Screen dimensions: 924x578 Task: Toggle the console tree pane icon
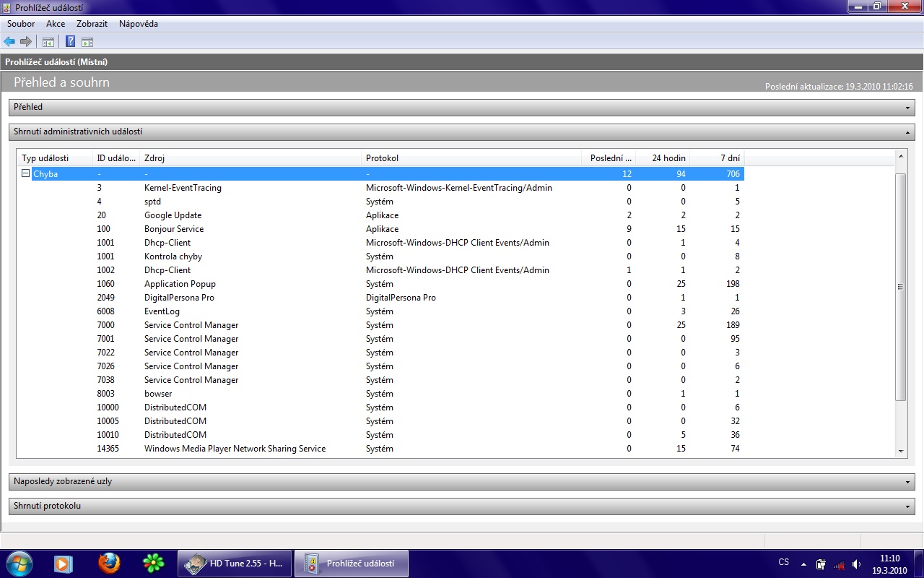coord(48,42)
